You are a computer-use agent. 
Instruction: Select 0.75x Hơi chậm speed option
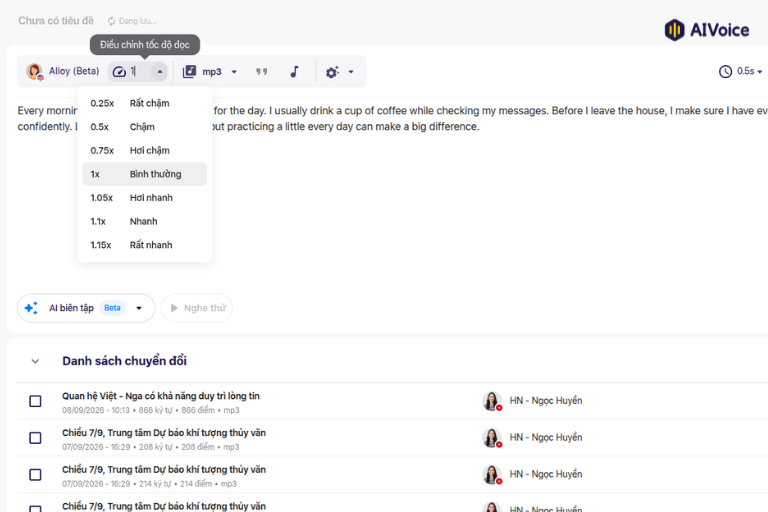tap(144, 150)
